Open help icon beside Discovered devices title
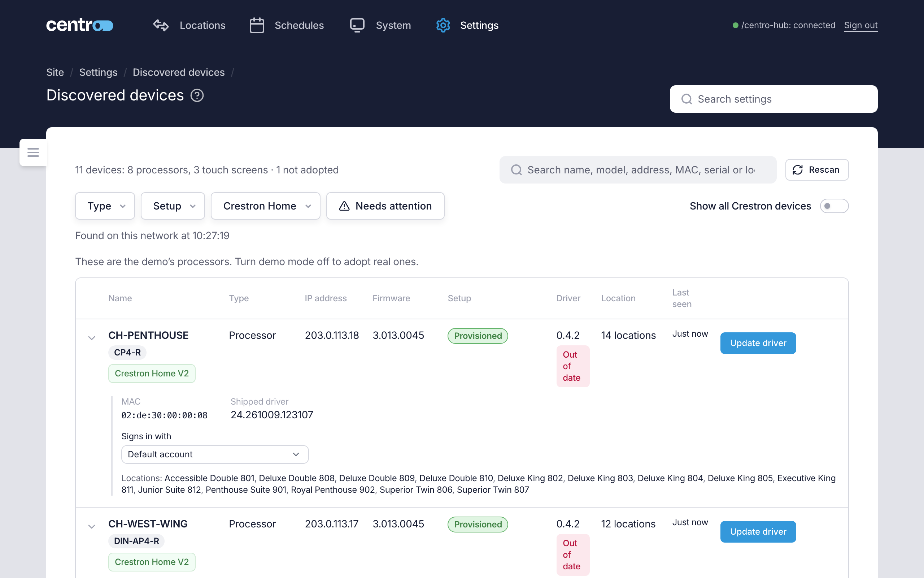Image resolution: width=924 pixels, height=578 pixels. [197, 96]
